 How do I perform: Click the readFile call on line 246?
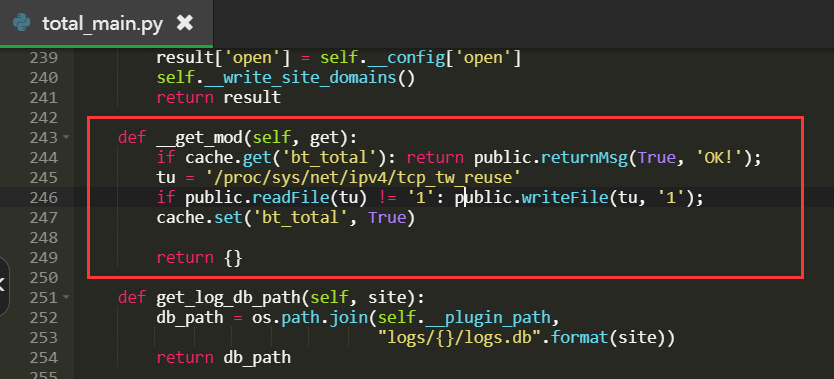(x=292, y=198)
